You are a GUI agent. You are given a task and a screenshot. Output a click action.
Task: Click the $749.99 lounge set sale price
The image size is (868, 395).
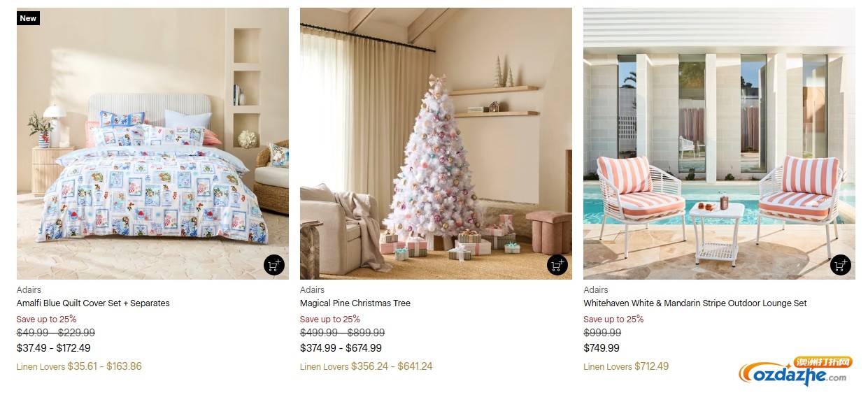(x=602, y=348)
